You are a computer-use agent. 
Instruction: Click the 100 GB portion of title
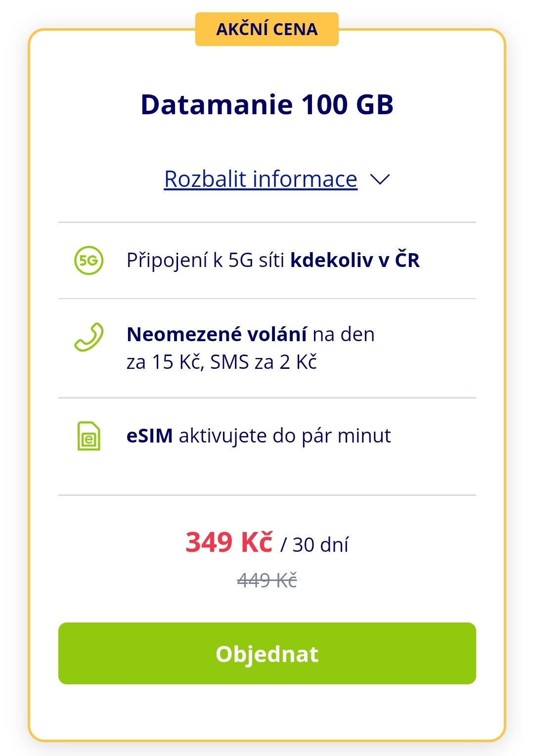(x=347, y=104)
